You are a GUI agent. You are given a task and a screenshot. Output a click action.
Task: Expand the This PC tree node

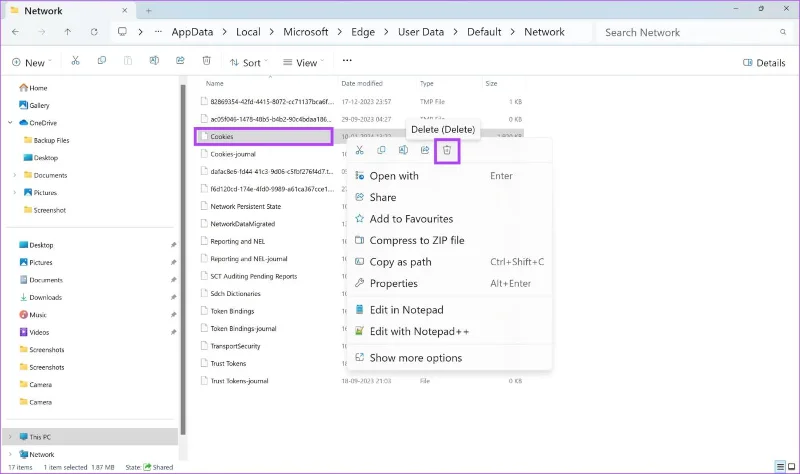(x=10, y=437)
